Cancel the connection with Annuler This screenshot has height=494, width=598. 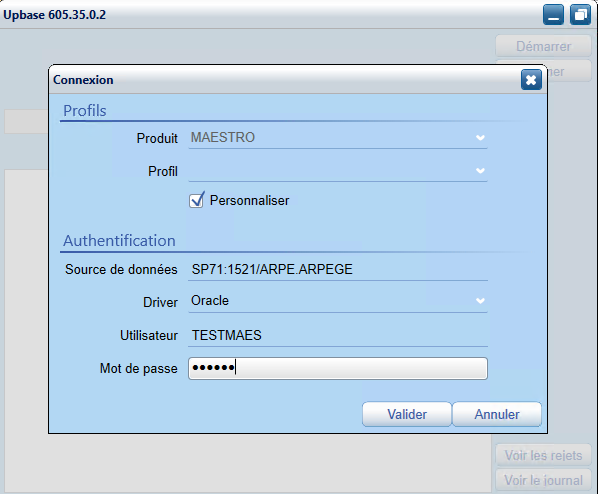pyautogui.click(x=497, y=414)
